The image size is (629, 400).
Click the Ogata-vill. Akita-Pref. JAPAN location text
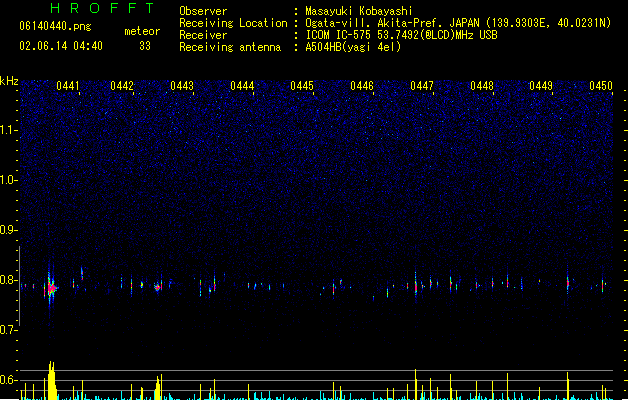point(458,23)
